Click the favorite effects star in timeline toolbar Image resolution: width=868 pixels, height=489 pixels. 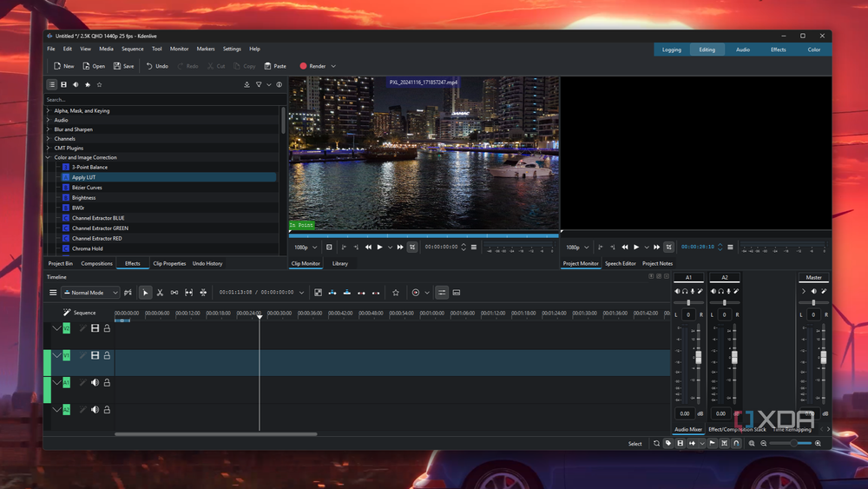[395, 293]
